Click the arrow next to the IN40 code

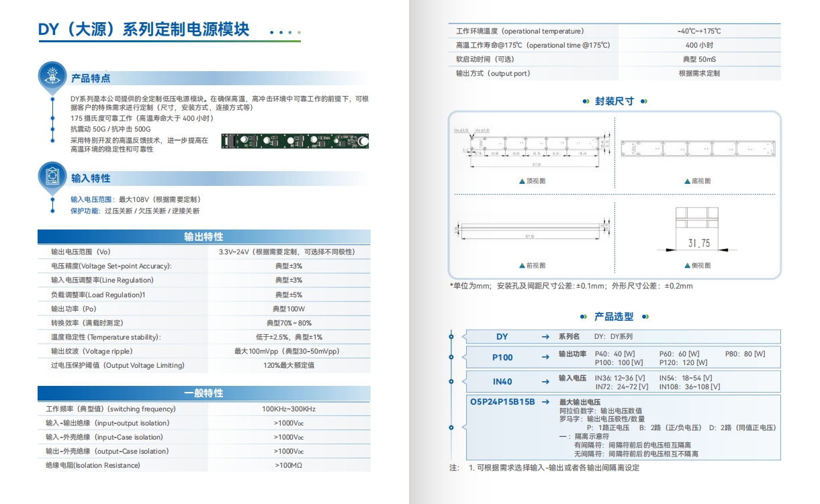545,382
